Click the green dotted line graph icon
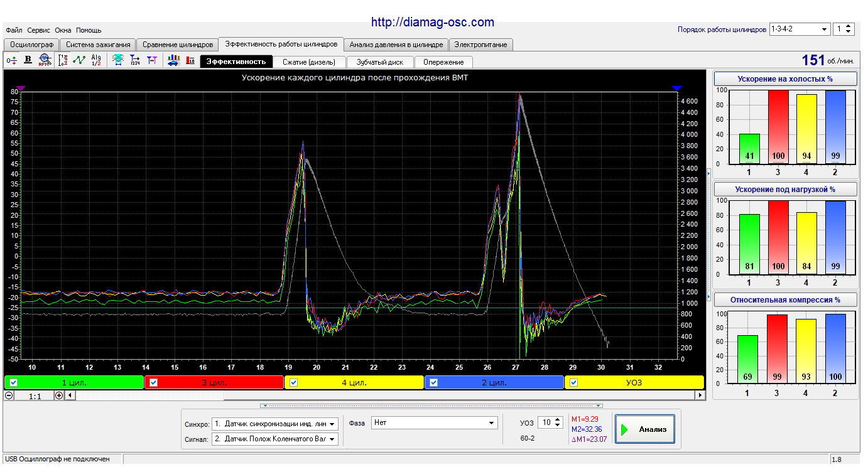This screenshot has width=868, height=467. click(79, 60)
